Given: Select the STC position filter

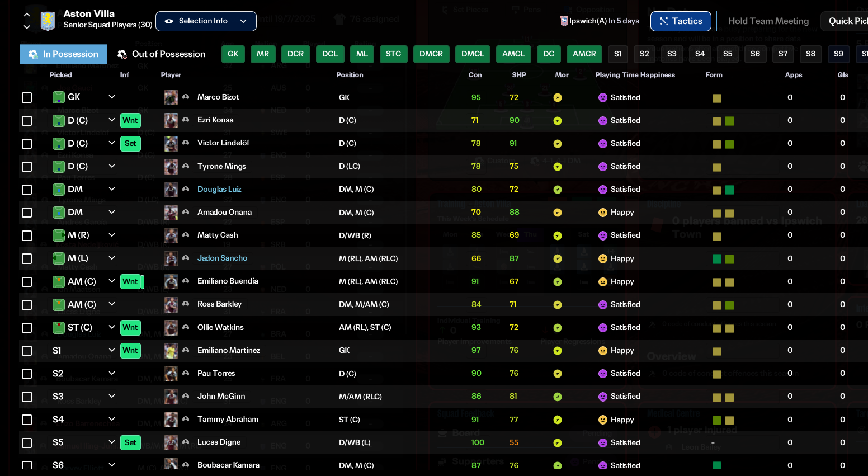Looking at the screenshot, I should click(x=393, y=54).
